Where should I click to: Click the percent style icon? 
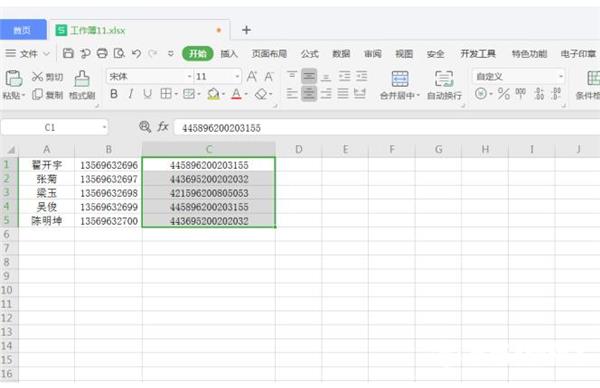coord(504,94)
